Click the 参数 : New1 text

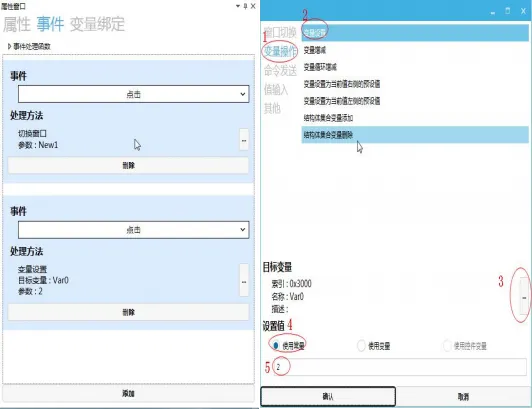point(38,145)
